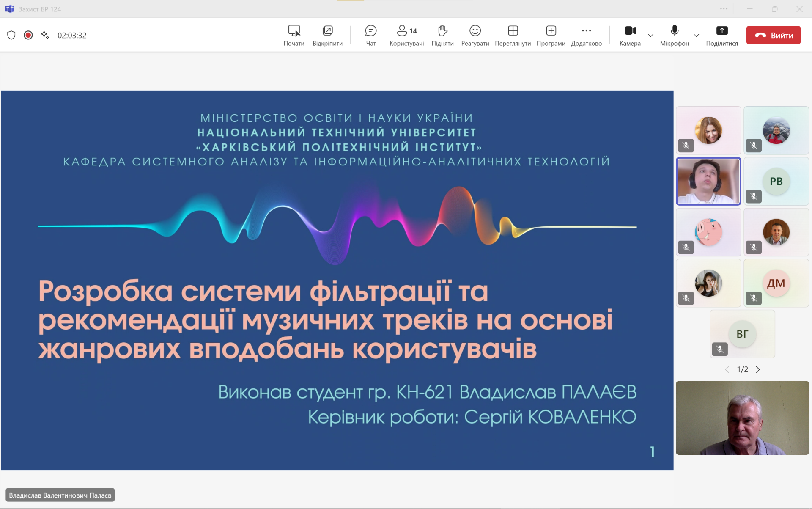Open the Переглянути view options
This screenshot has width=812, height=509.
click(513, 35)
